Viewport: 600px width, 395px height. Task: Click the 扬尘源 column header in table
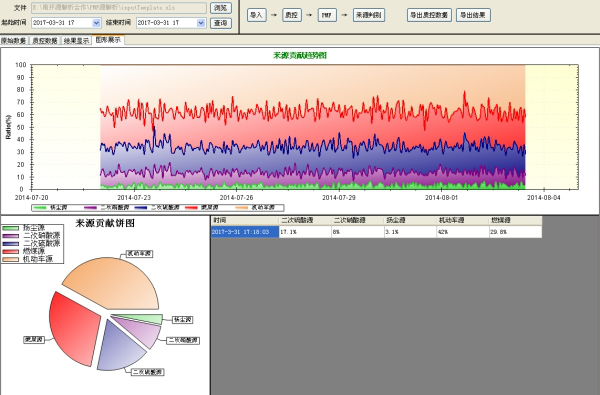point(411,220)
